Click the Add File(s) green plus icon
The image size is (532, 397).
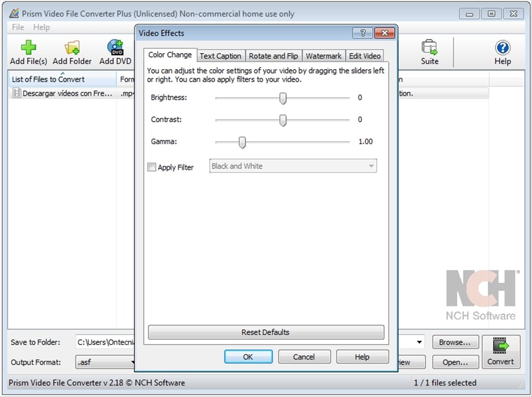tap(29, 47)
